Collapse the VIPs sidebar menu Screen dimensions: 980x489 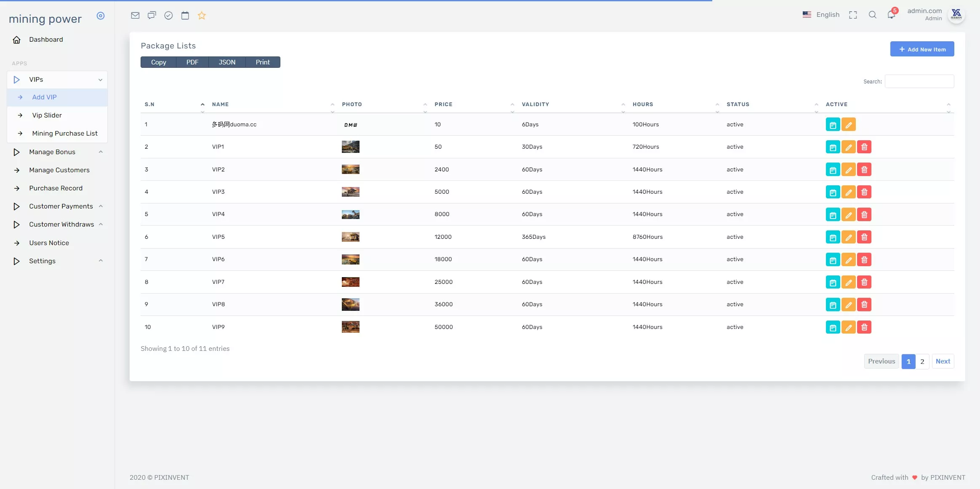57,80
